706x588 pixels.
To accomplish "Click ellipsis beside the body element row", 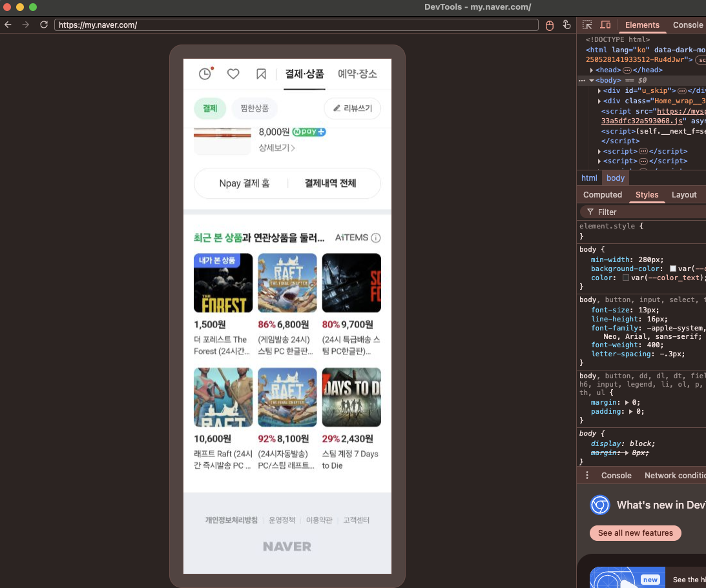I will coord(582,81).
